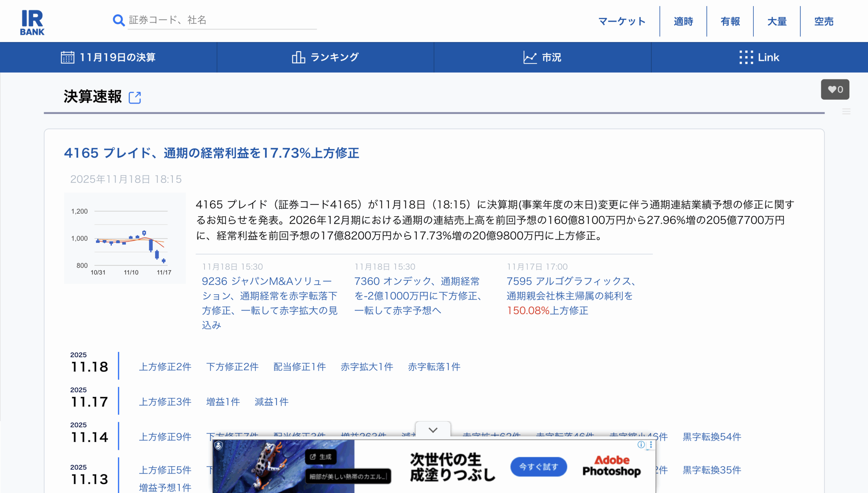The width and height of the screenshot is (868, 493).
Task: Open the 4165 プレイド headline link
Action: point(211,153)
